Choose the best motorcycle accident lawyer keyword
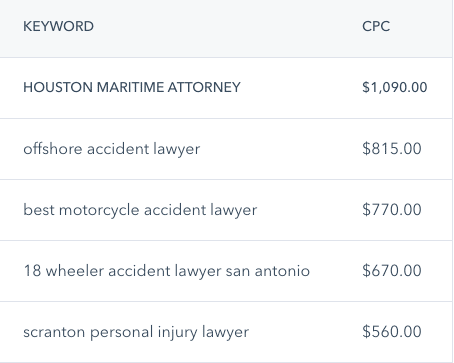The image size is (454, 363). pos(140,210)
